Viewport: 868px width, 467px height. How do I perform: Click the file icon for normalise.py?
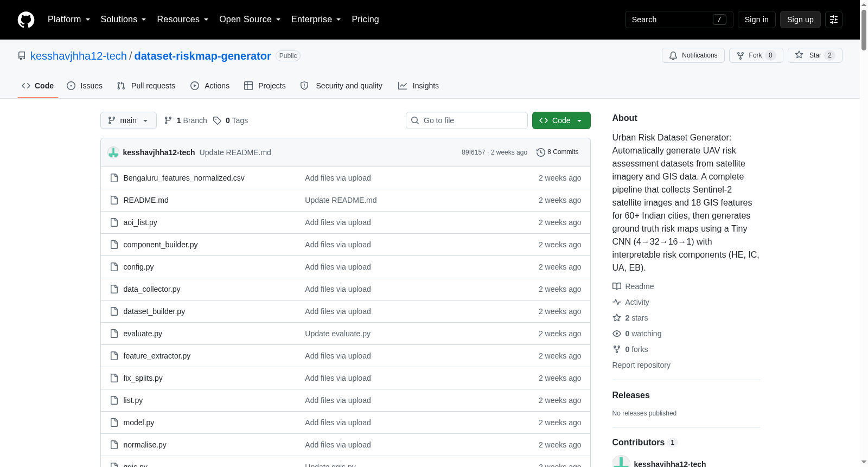[x=114, y=445]
